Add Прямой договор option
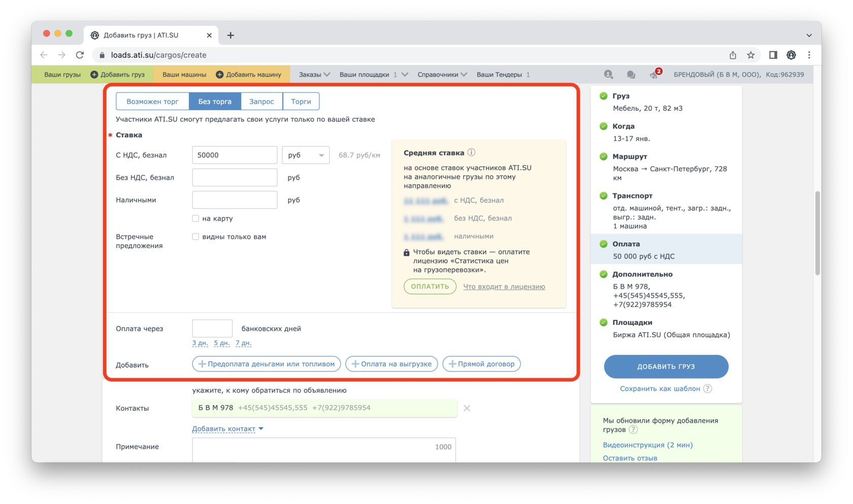This screenshot has height=504, width=853. [x=481, y=364]
